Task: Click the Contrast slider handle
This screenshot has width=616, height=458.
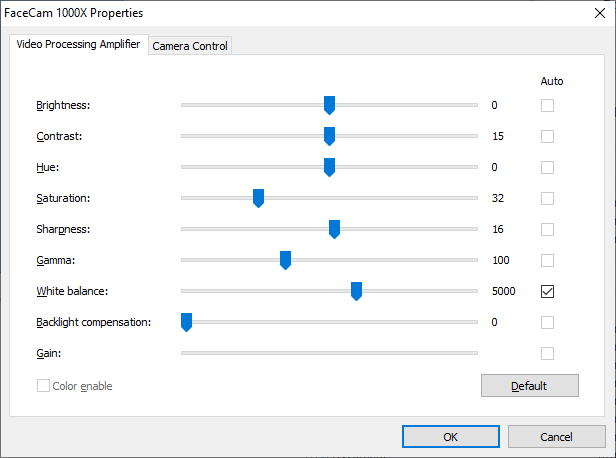Action: (x=329, y=136)
